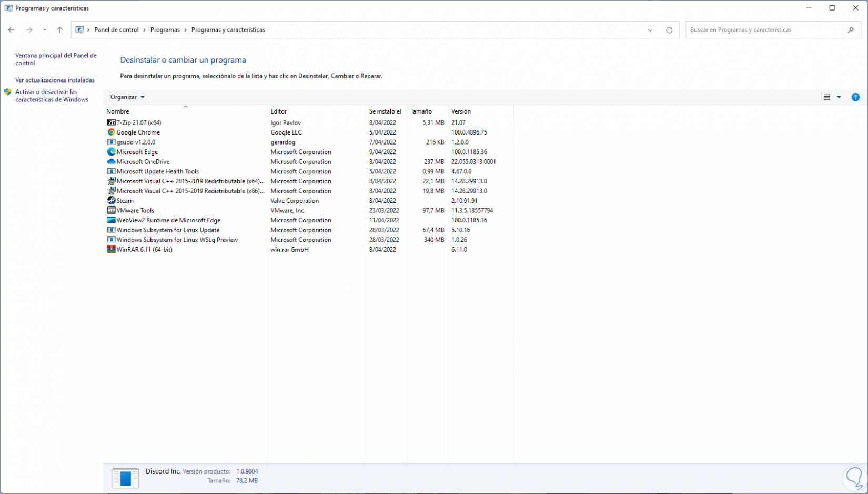Open the more view options dropdown arrow

pos(839,97)
